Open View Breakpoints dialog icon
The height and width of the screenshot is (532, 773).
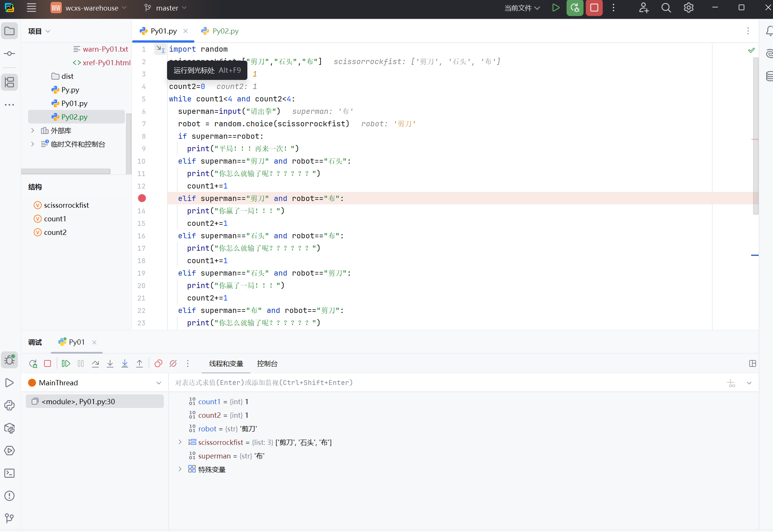[x=158, y=363]
